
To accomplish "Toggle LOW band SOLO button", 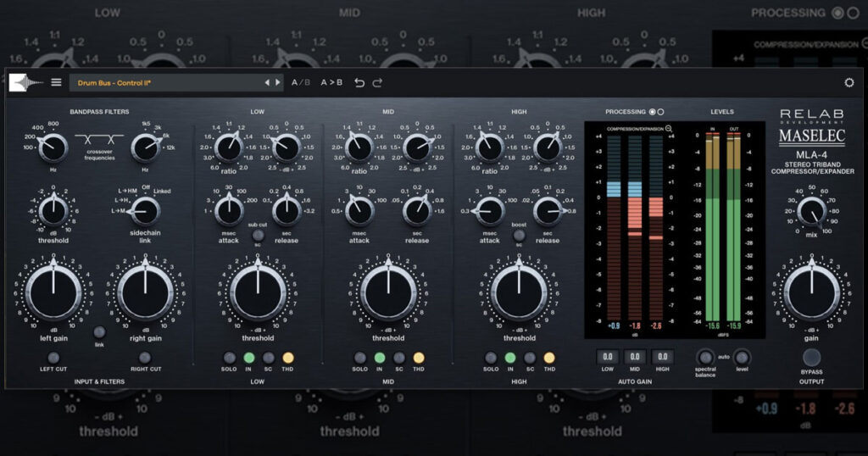I will [x=229, y=358].
